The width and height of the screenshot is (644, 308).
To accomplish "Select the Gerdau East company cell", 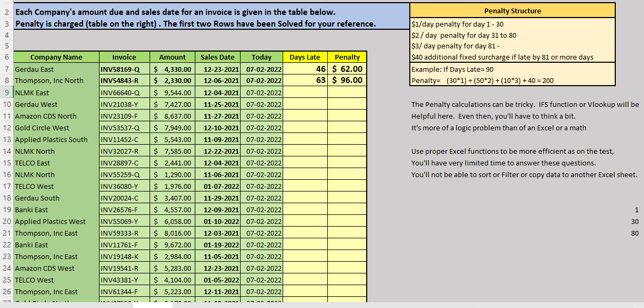I will point(56,69).
